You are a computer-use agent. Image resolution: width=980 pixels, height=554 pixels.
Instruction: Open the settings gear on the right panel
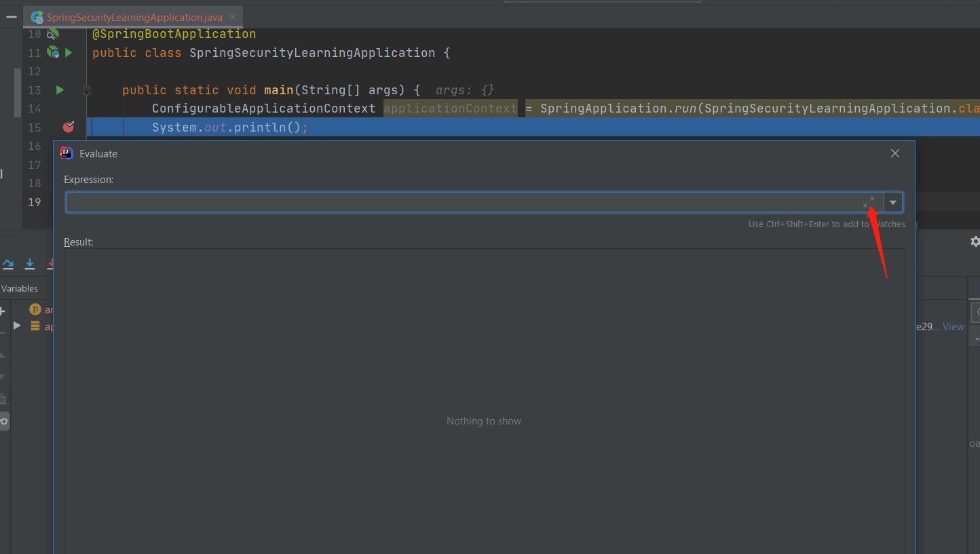pos(975,241)
